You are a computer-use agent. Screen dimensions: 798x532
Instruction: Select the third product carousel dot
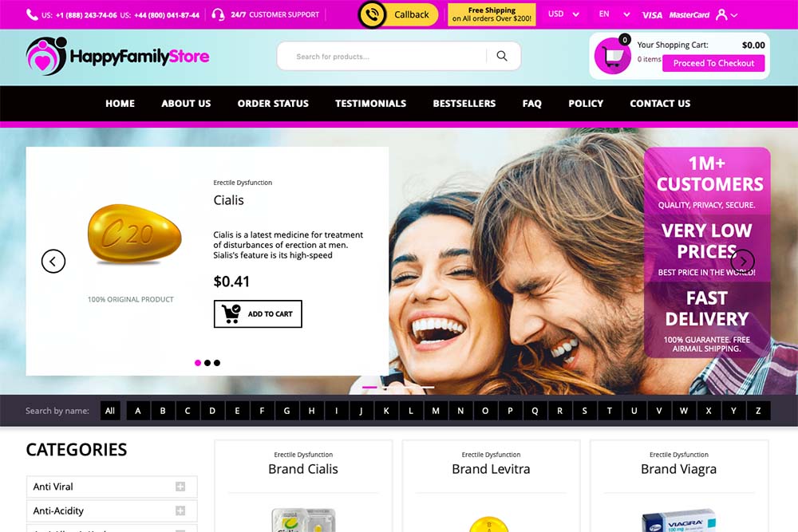[217, 363]
